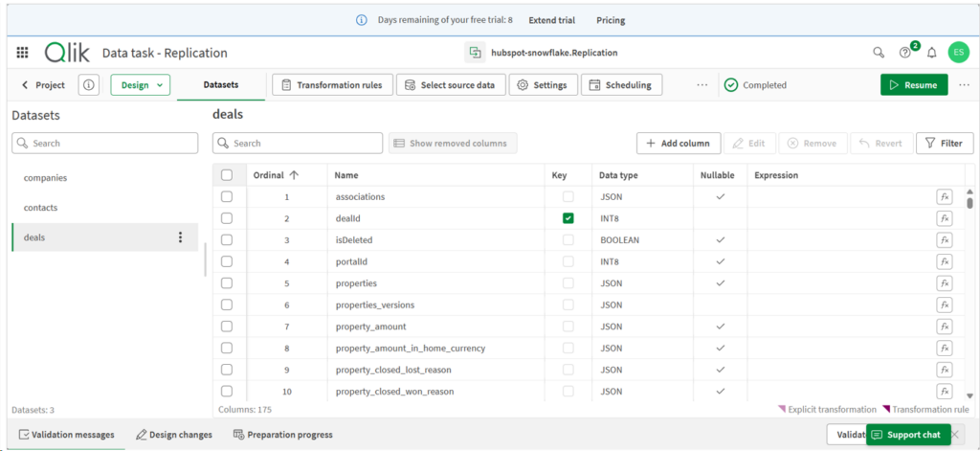Image resolution: width=980 pixels, height=451 pixels.
Task: Open expression editor for associations row
Action: (944, 197)
